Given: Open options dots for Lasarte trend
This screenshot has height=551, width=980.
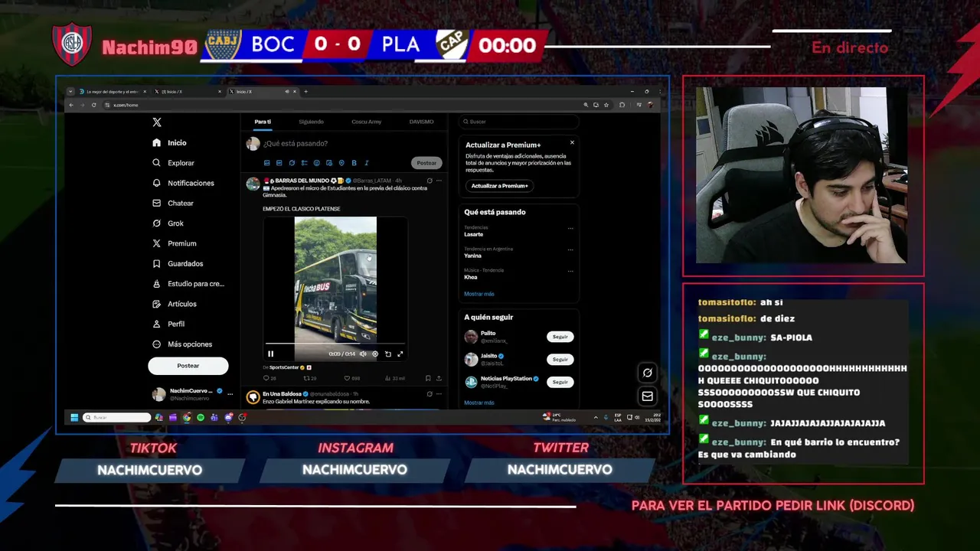Looking at the screenshot, I should pyautogui.click(x=570, y=228).
